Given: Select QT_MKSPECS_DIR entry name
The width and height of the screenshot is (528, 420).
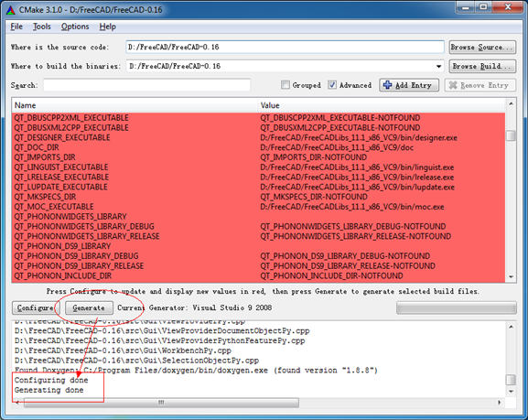Looking at the screenshot, I should [45, 197].
